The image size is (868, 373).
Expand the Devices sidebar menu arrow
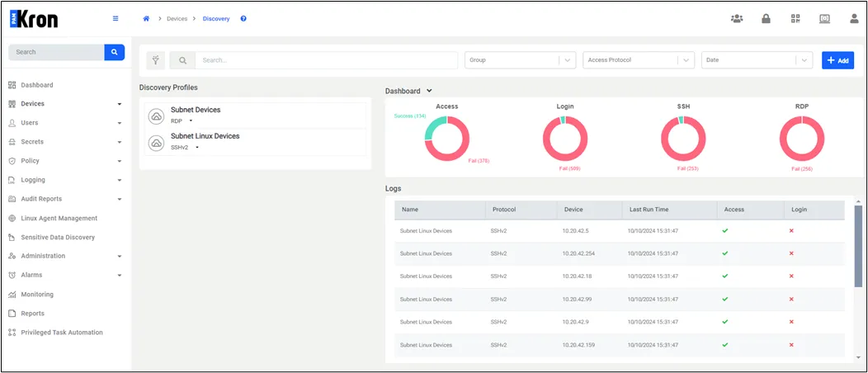pos(120,104)
